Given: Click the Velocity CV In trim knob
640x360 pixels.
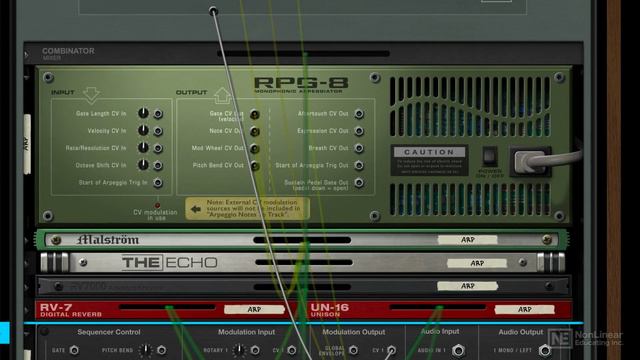Looking at the screenshot, I should [143, 130].
